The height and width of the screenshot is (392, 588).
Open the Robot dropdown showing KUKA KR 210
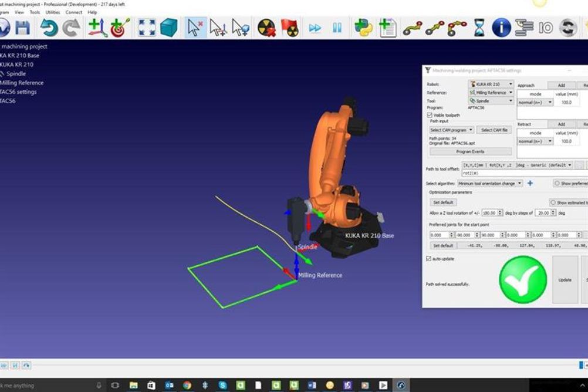click(491, 84)
